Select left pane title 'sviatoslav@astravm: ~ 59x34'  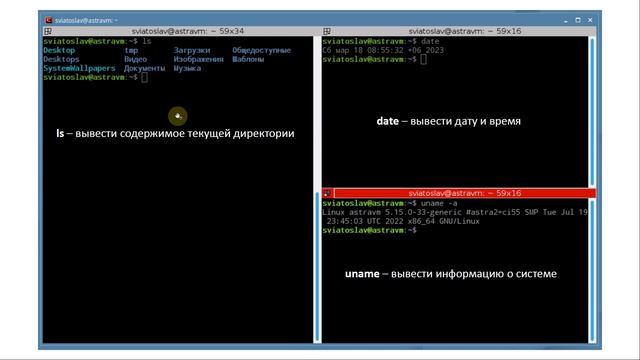pyautogui.click(x=188, y=31)
